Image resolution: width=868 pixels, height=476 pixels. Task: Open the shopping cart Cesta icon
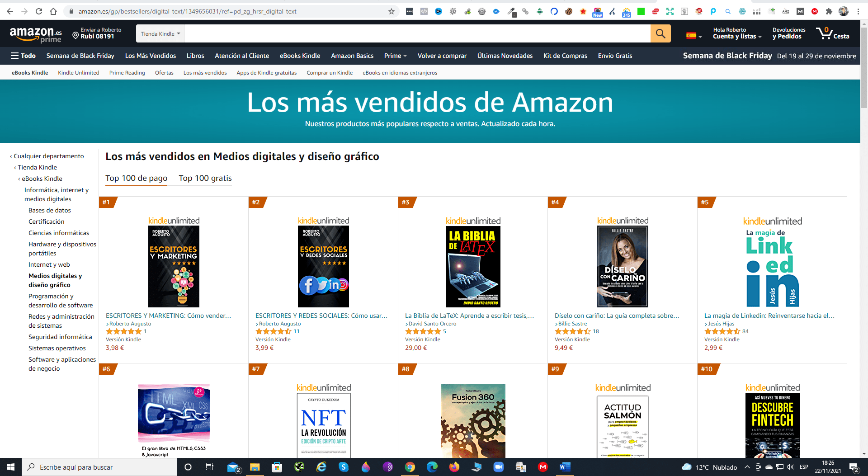pos(832,33)
